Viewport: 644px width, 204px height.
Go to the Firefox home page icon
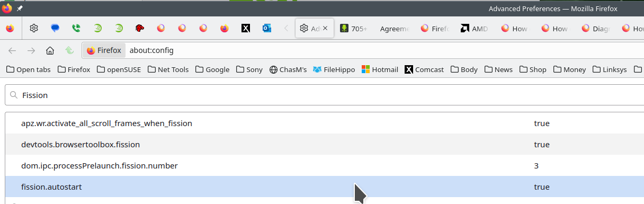[x=50, y=50]
